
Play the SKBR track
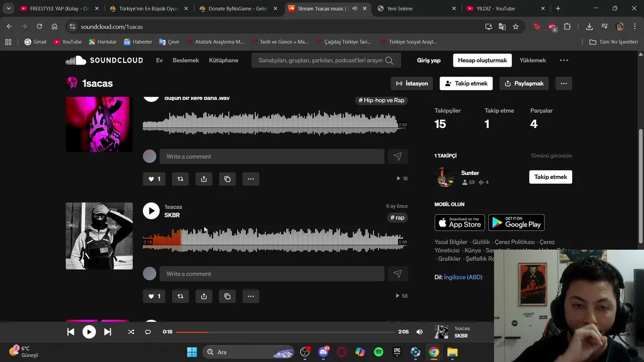coord(151,211)
